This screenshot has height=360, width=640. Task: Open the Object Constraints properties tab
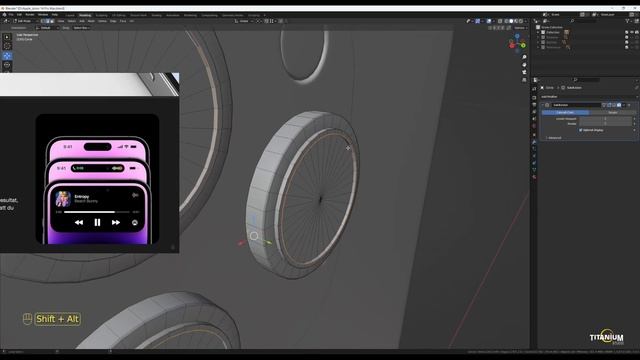(534, 163)
